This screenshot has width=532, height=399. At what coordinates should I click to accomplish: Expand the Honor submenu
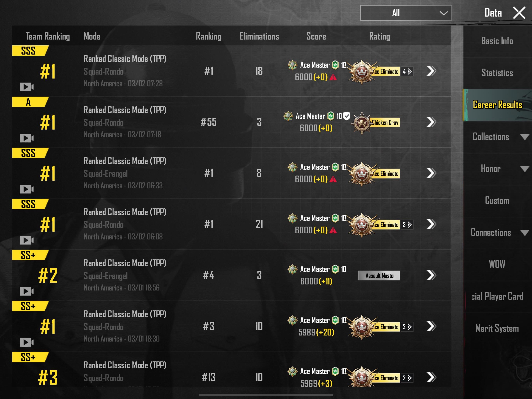(525, 169)
